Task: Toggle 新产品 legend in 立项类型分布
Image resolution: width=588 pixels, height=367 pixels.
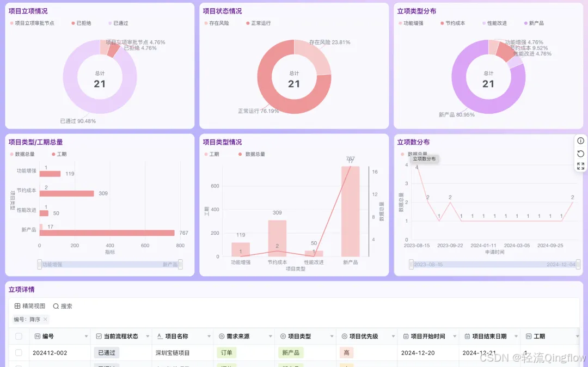Action: pos(534,23)
